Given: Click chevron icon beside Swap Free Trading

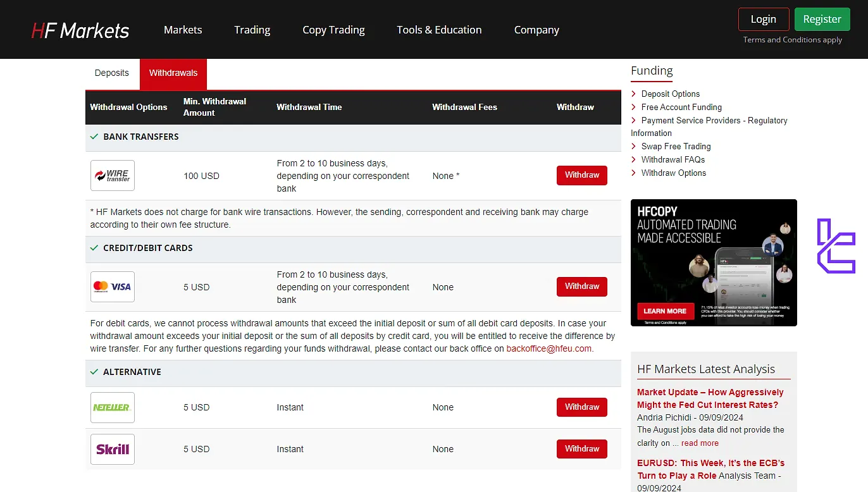Looking at the screenshot, I should click(634, 146).
